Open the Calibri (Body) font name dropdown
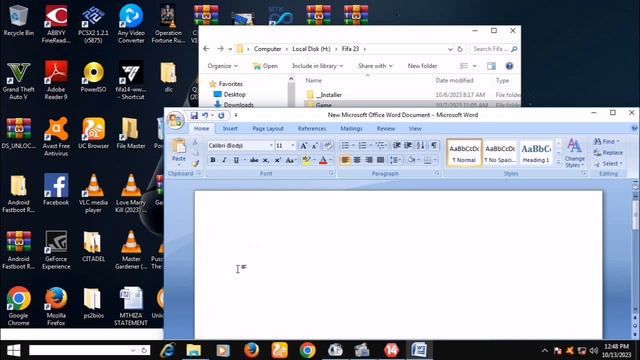Image resolution: width=640 pixels, height=360 pixels. [x=271, y=145]
